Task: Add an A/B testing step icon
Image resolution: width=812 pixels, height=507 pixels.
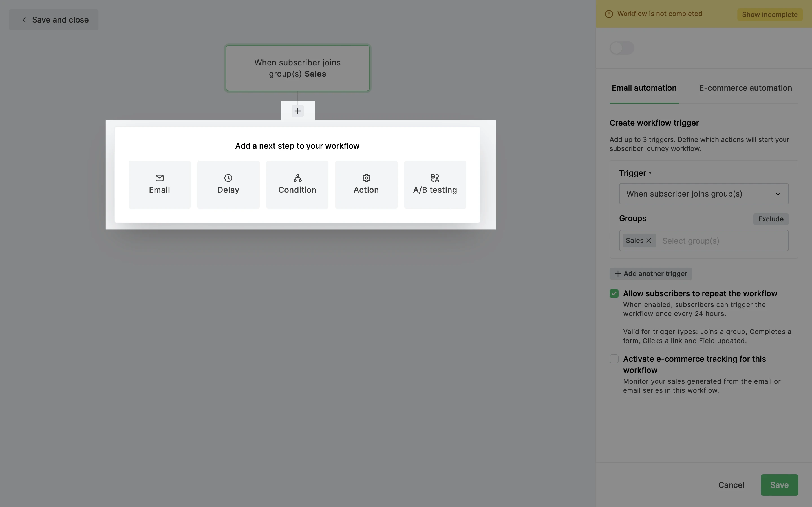Action: (x=435, y=178)
